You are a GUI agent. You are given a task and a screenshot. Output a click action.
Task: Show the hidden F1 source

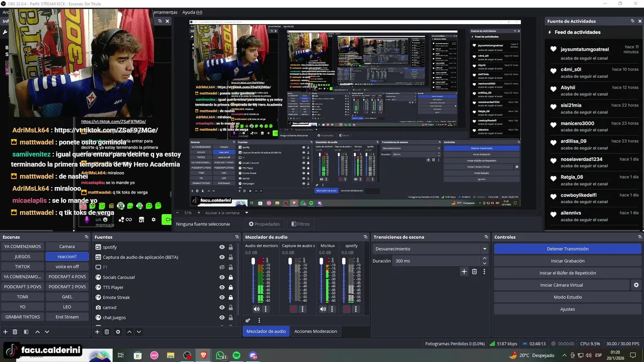[x=222, y=267]
